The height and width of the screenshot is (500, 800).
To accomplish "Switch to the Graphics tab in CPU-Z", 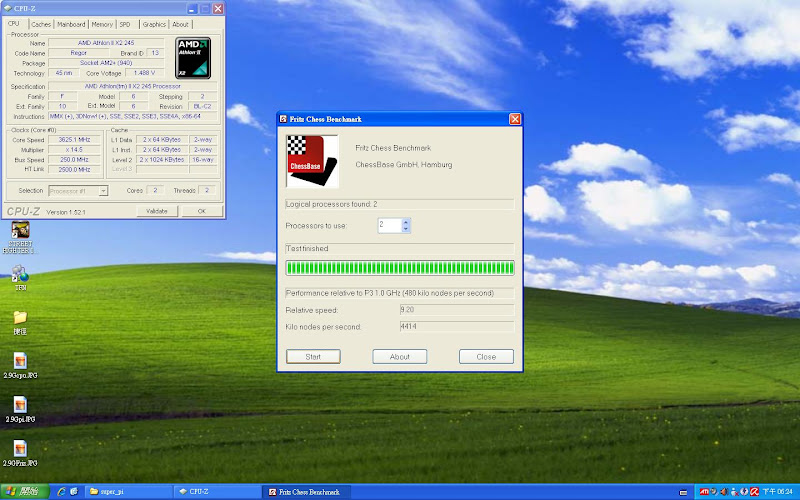I will coord(154,24).
